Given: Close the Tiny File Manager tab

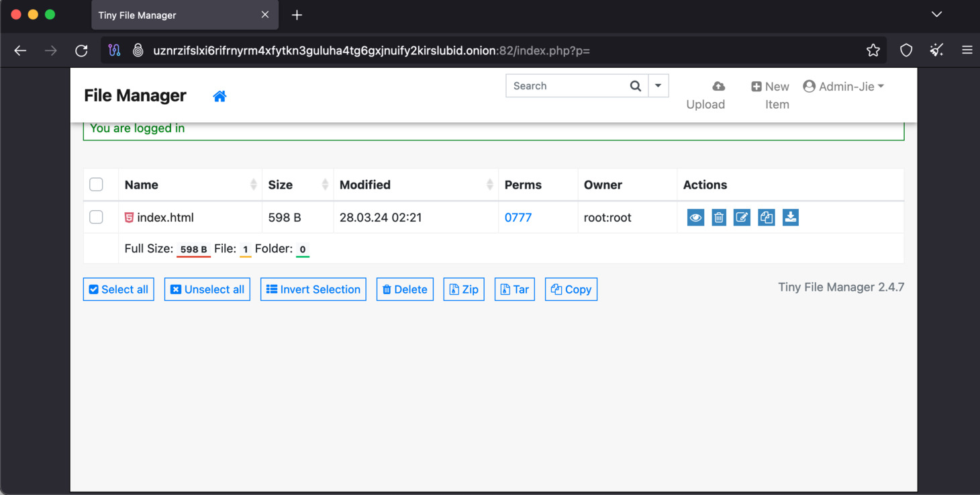Looking at the screenshot, I should click(x=265, y=15).
